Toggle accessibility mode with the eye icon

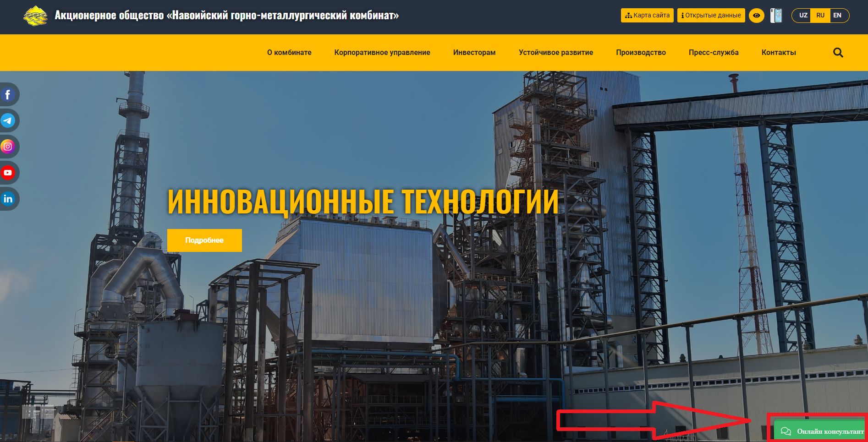pyautogui.click(x=756, y=16)
